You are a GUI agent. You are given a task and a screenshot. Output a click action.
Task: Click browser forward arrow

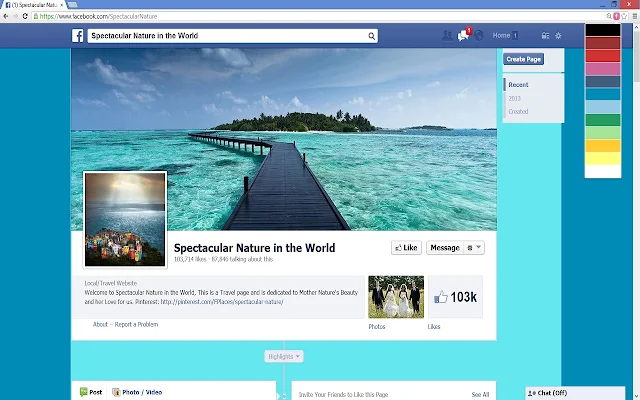(x=16, y=16)
